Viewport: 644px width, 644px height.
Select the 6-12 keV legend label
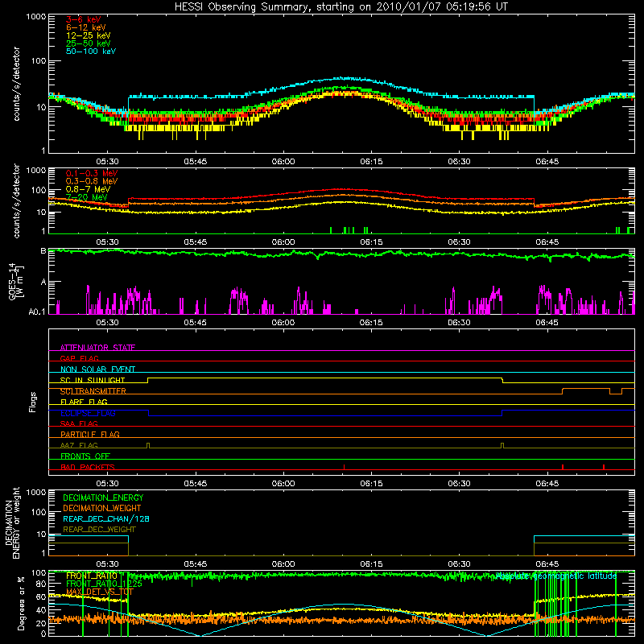pyautogui.click(x=86, y=27)
